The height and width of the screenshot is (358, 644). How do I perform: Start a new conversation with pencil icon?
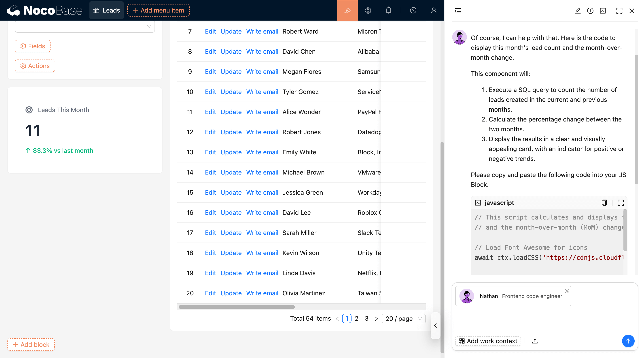point(578,11)
